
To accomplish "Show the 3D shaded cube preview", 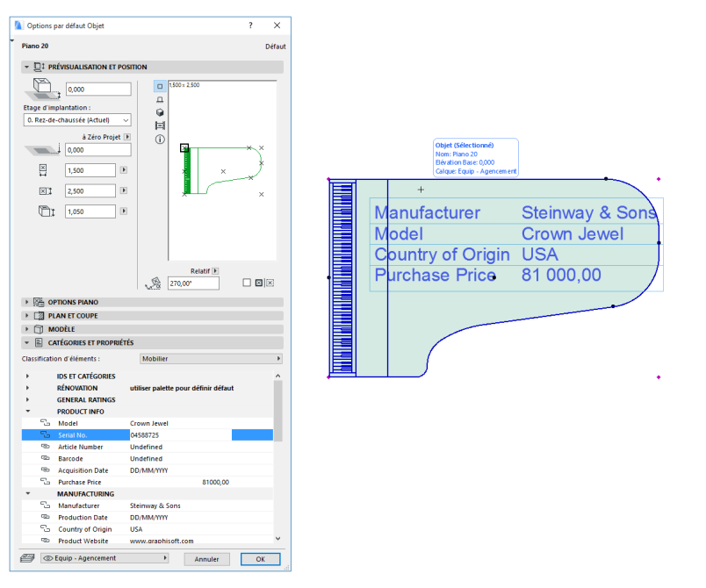I will (160, 112).
